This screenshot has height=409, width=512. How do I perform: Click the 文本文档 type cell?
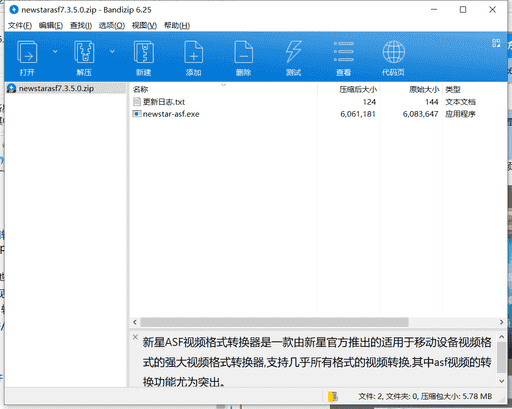460,102
